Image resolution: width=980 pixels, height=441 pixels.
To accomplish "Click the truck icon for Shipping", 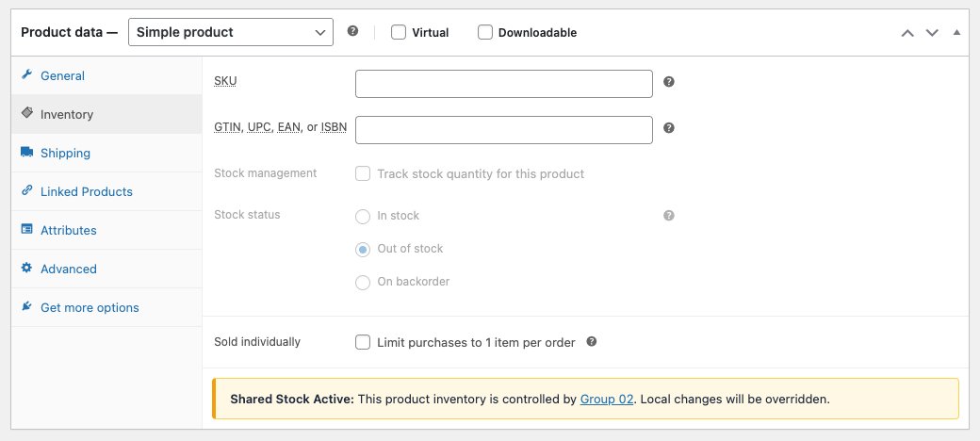I will coord(26,153).
